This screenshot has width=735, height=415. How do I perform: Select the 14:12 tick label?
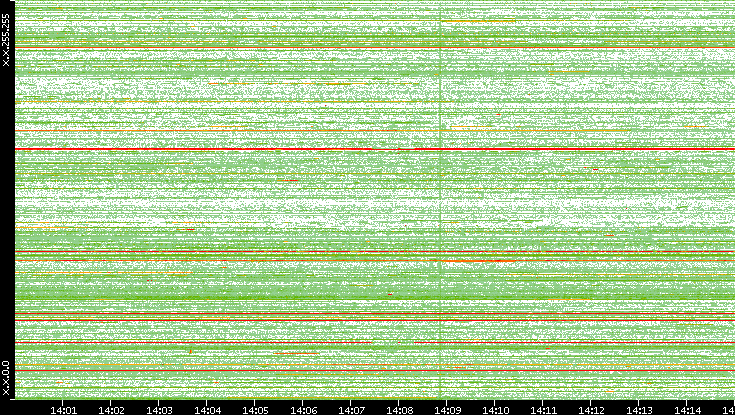591,410
